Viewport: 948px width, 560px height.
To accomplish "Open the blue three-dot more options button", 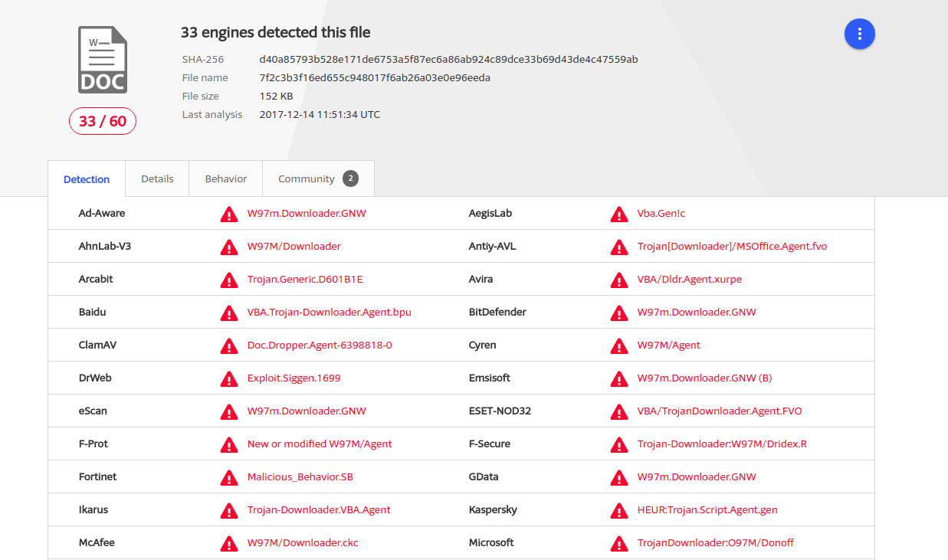I will click(x=860, y=34).
